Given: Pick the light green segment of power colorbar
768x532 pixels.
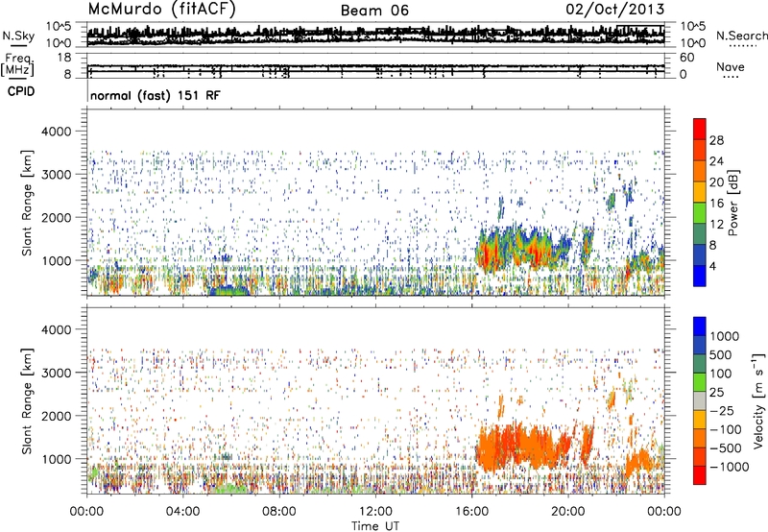Looking at the screenshot, I should tap(700, 212).
